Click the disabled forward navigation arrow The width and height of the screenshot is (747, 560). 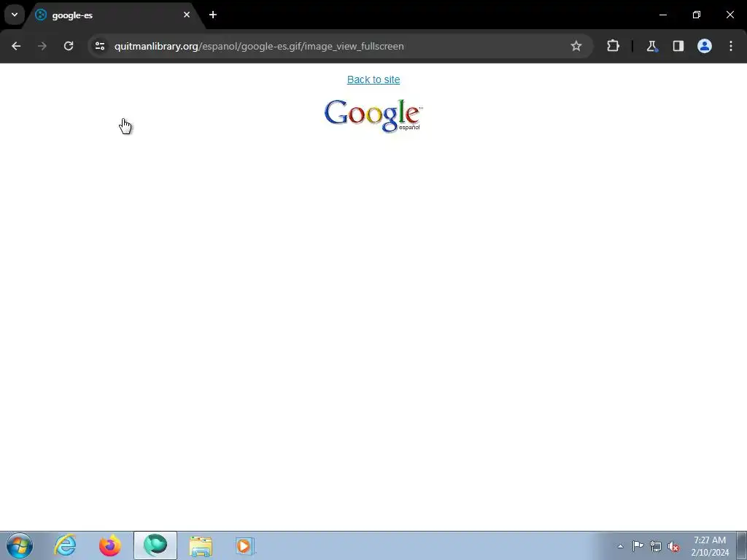pos(42,46)
